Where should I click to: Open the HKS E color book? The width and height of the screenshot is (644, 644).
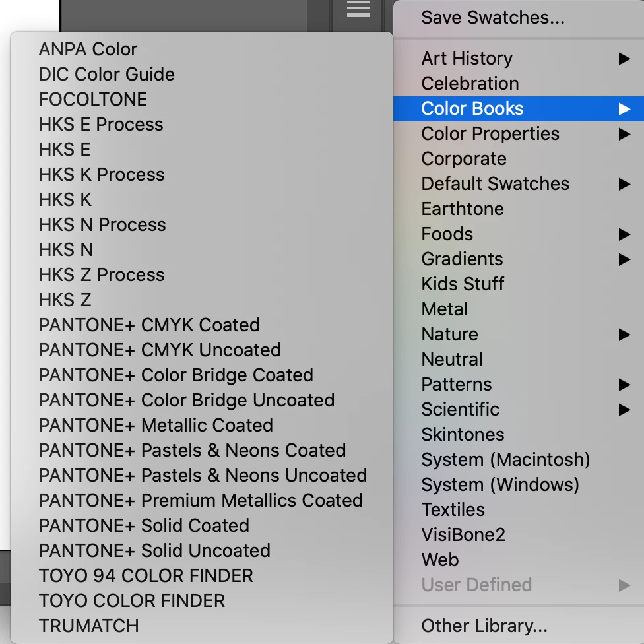pyautogui.click(x=202, y=150)
